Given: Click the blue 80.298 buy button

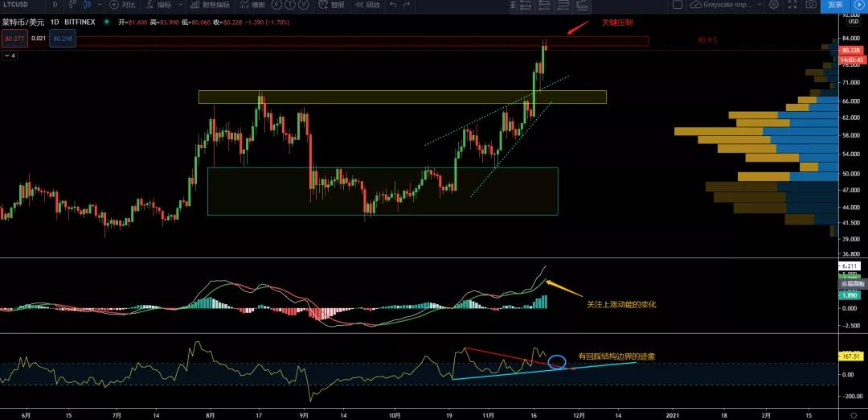Looking at the screenshot, I should pyautogui.click(x=63, y=39).
